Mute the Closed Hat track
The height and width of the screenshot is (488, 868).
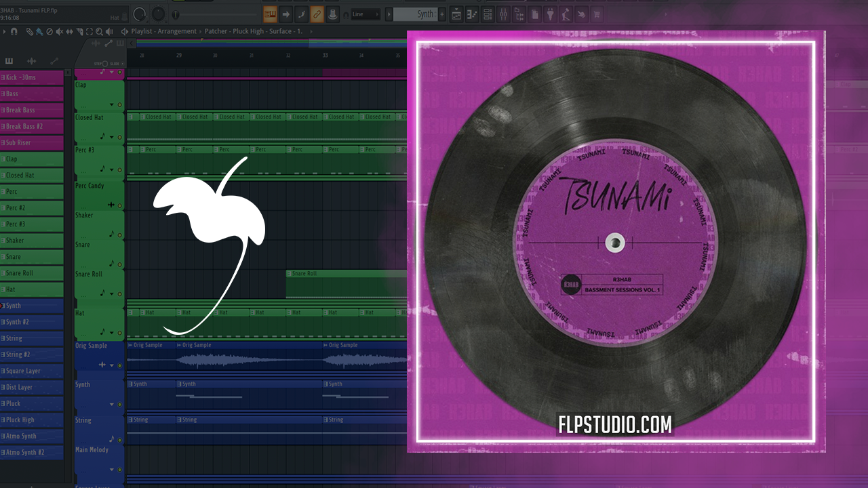[x=120, y=137]
